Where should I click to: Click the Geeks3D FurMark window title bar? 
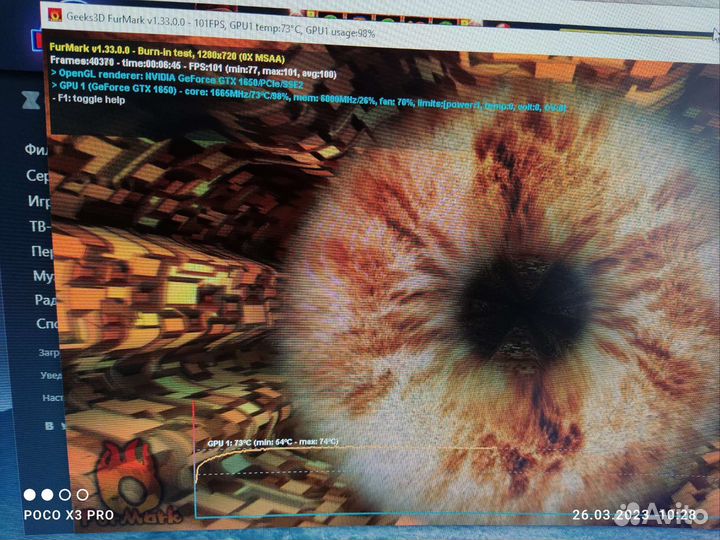[x=300, y=15]
